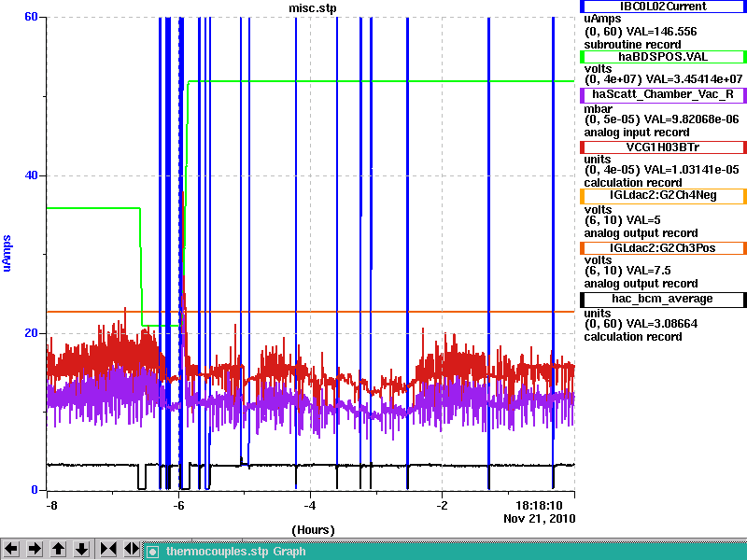The image size is (747, 560).
Task: Click the 'subroutine record' description
Action: click(x=633, y=45)
